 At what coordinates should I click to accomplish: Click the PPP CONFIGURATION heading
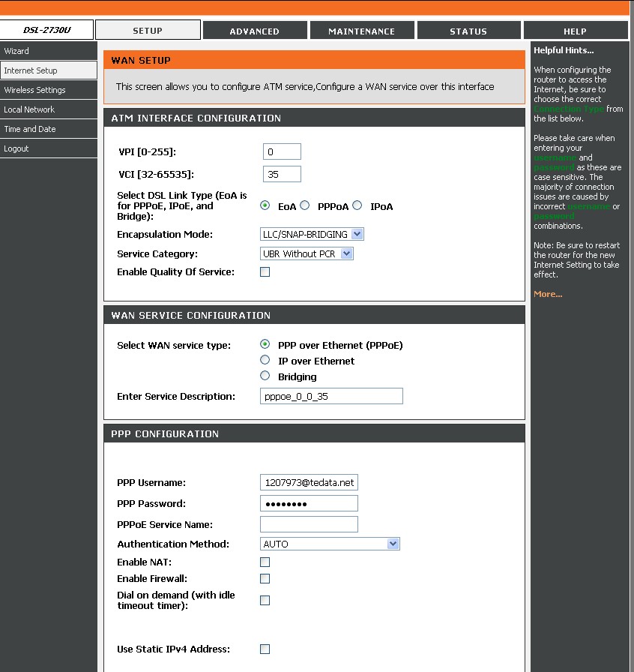click(x=165, y=433)
